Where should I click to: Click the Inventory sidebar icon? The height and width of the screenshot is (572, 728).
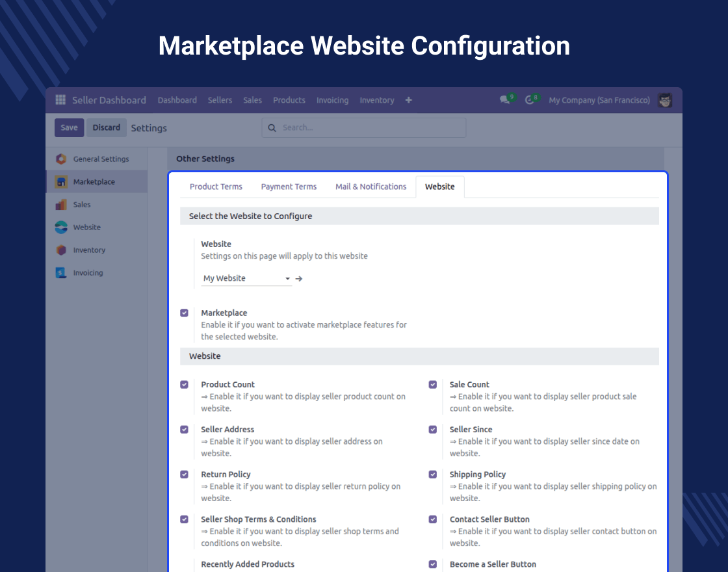[61, 250]
